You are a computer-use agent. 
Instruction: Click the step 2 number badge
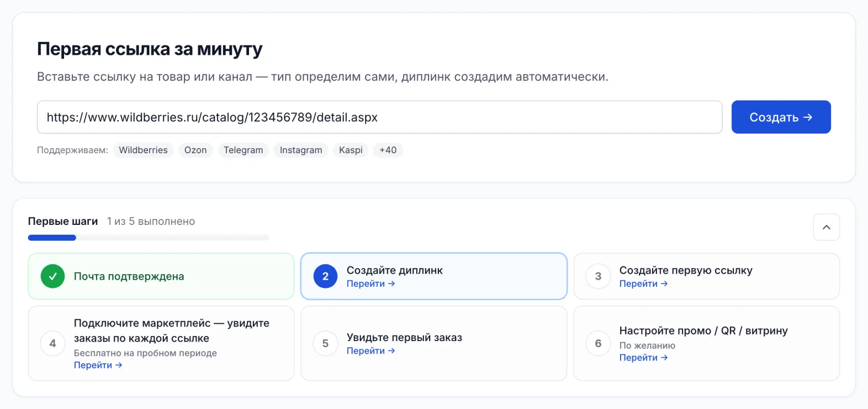(x=325, y=276)
